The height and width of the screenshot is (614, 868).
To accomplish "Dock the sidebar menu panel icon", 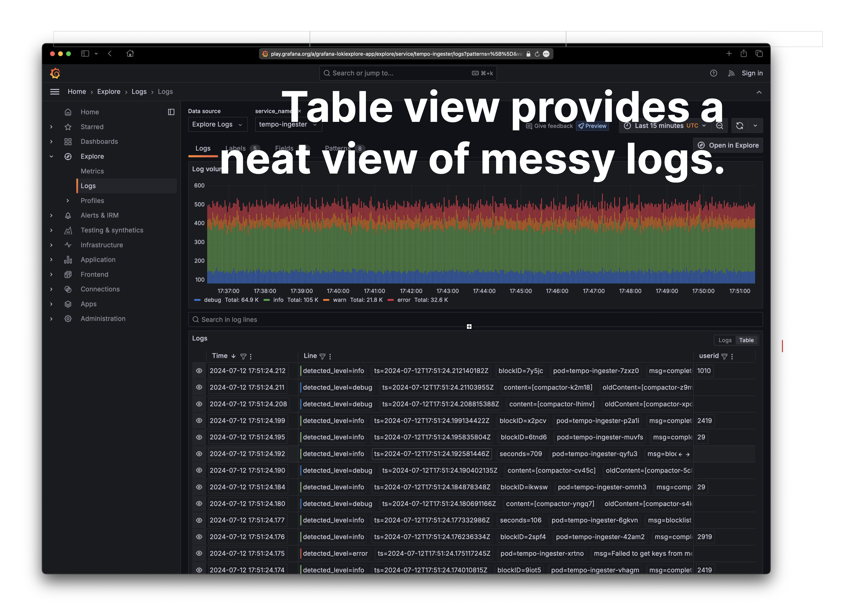I will click(171, 112).
